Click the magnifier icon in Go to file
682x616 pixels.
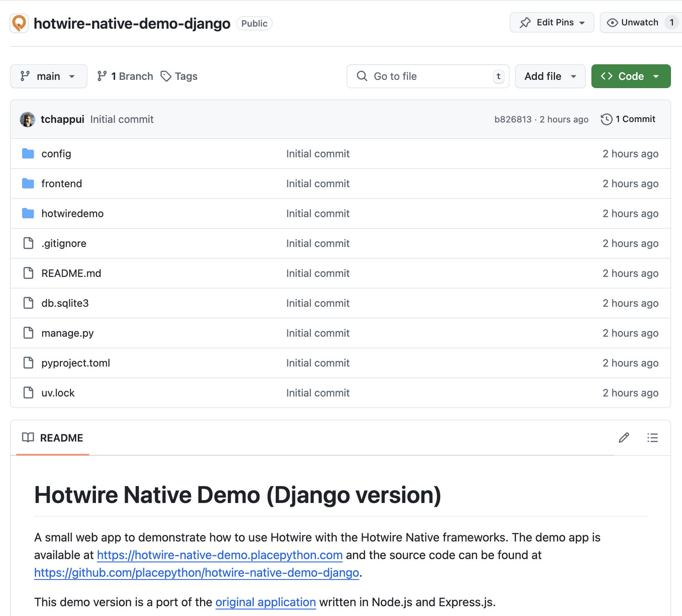click(x=362, y=76)
